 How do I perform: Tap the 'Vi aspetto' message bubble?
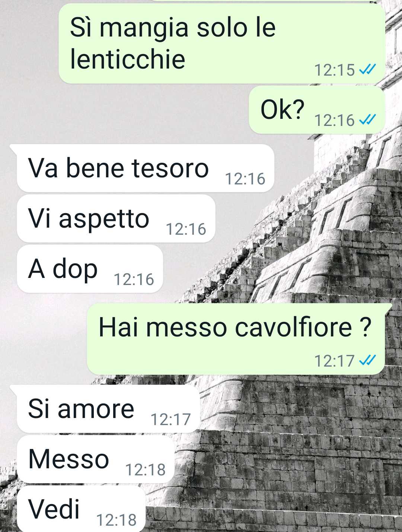[x=116, y=219]
